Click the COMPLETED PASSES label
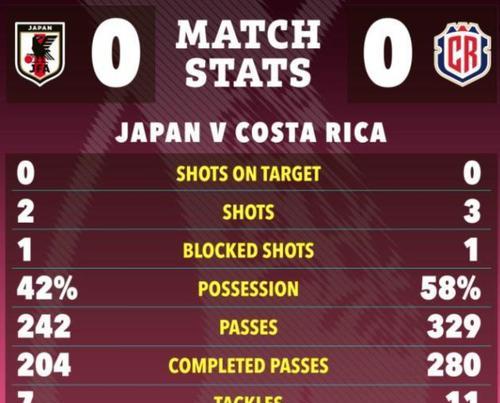 248,365
